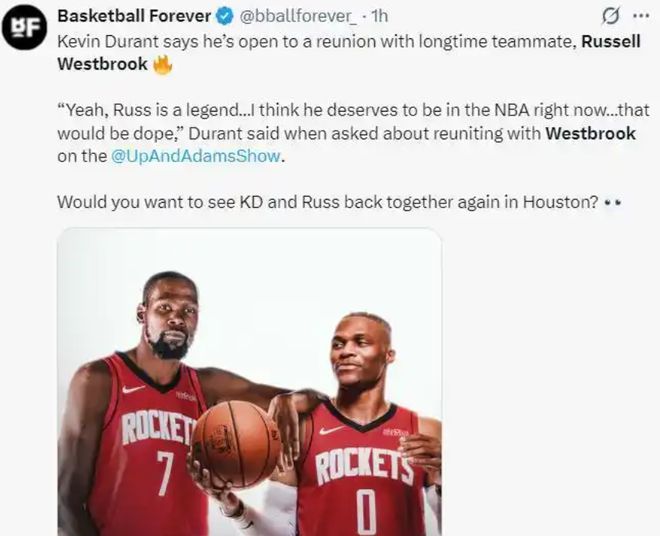Follow the @UpAndAdamsShow mention
Image resolution: width=660 pixels, height=536 pixels.
(x=196, y=156)
